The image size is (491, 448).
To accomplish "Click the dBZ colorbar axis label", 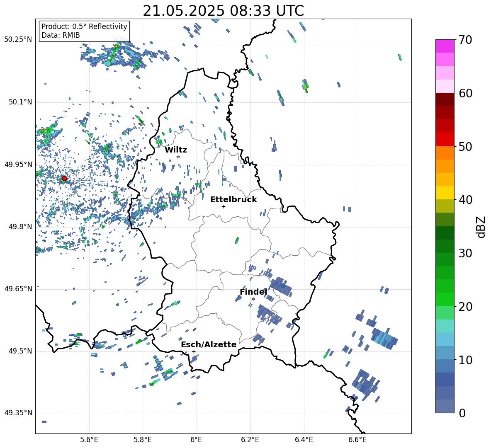I will pyautogui.click(x=481, y=227).
